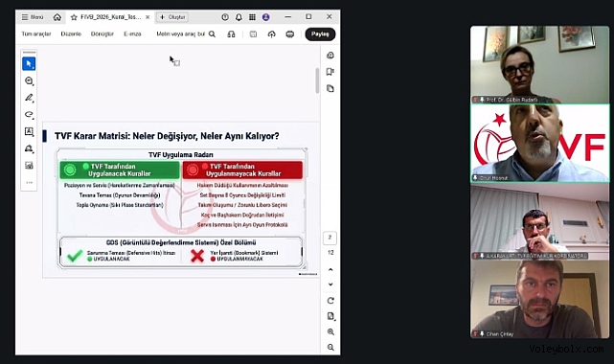Switch to the Düzenle tab
Screen dimensions: 614x364
click(x=71, y=34)
